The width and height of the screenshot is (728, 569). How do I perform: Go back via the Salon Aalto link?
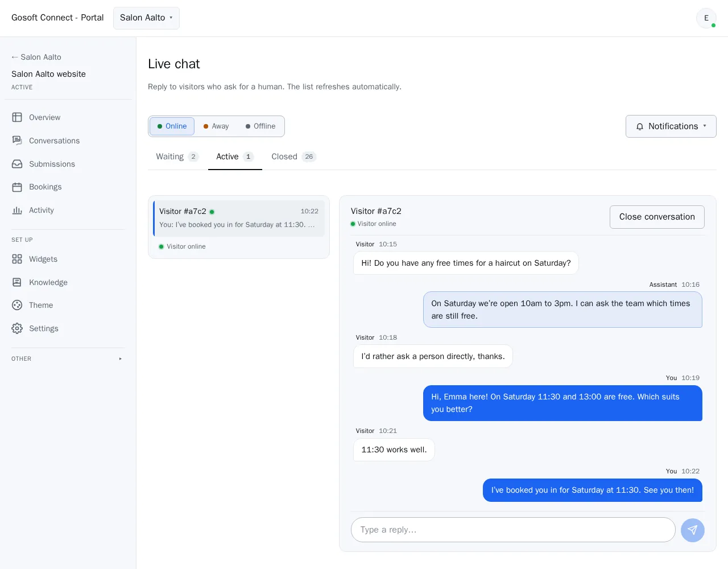click(x=36, y=57)
